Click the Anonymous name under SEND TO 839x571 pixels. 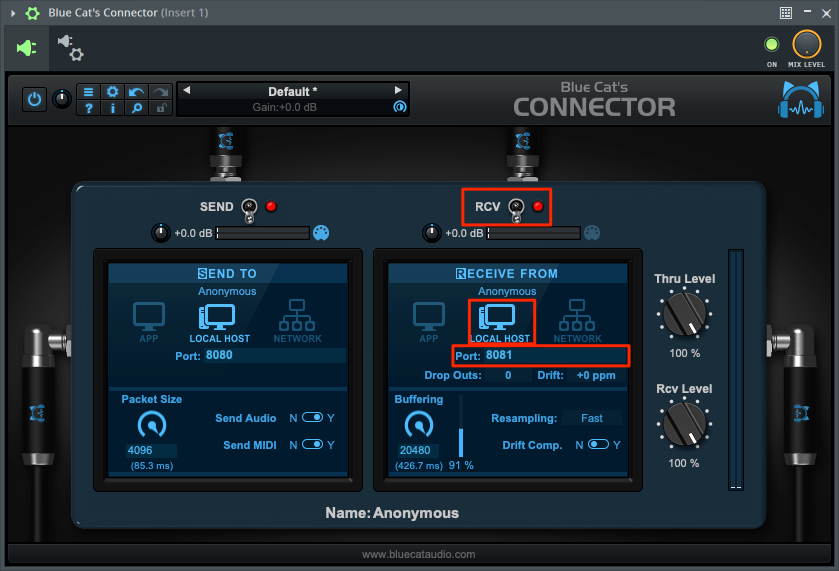[227, 291]
